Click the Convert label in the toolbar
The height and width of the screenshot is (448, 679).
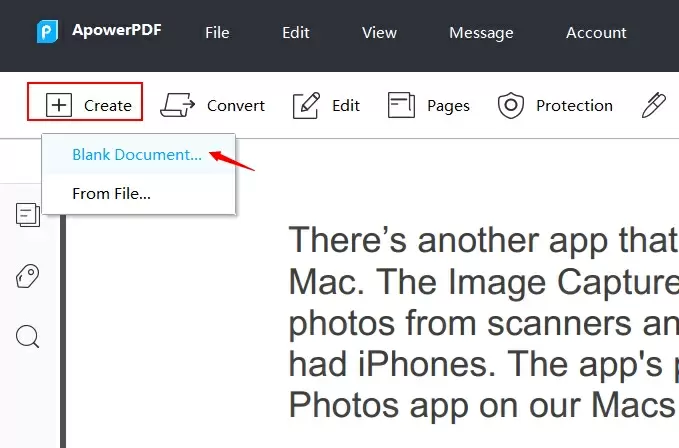236,106
